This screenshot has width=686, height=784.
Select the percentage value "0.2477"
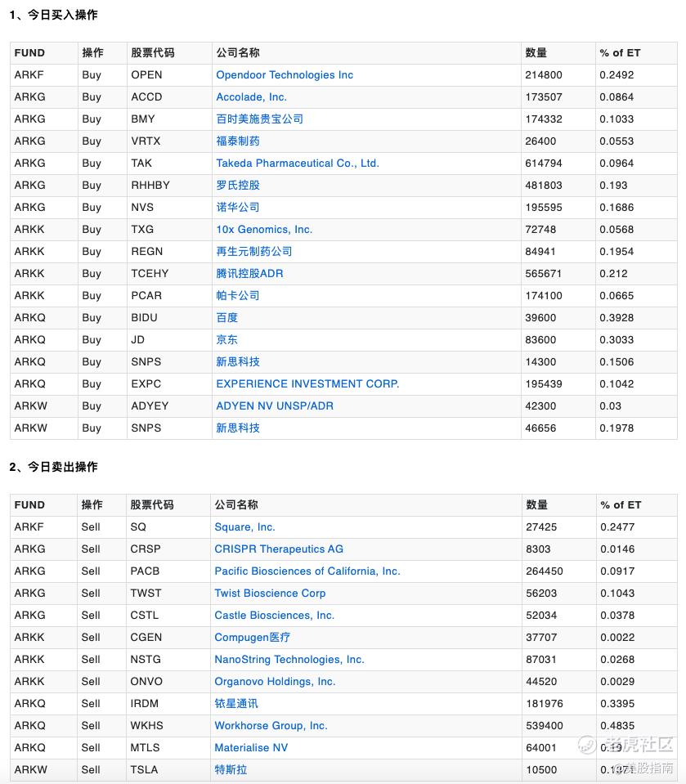(617, 527)
